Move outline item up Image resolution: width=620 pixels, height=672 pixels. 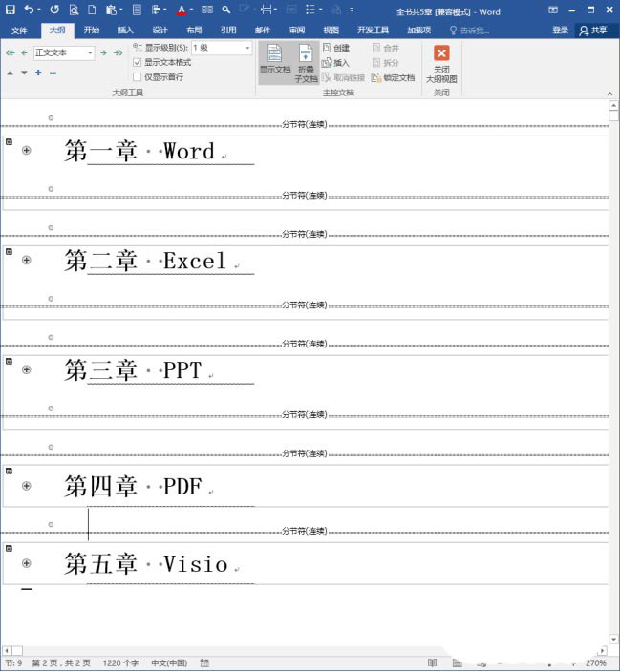tap(11, 73)
